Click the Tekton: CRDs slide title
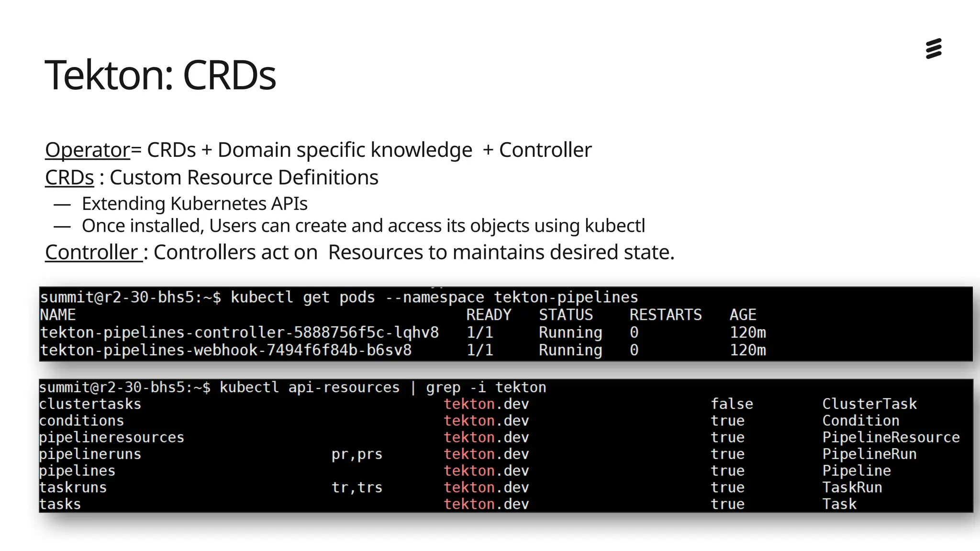 pos(160,75)
